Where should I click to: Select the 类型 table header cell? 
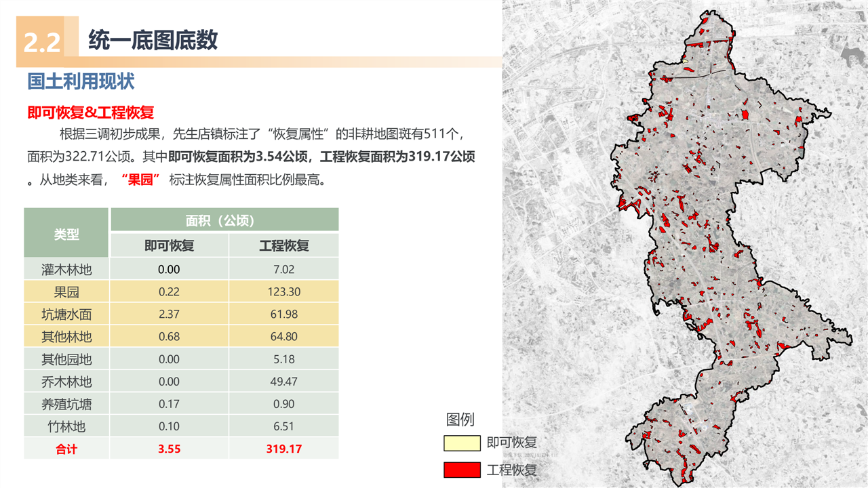pos(66,235)
